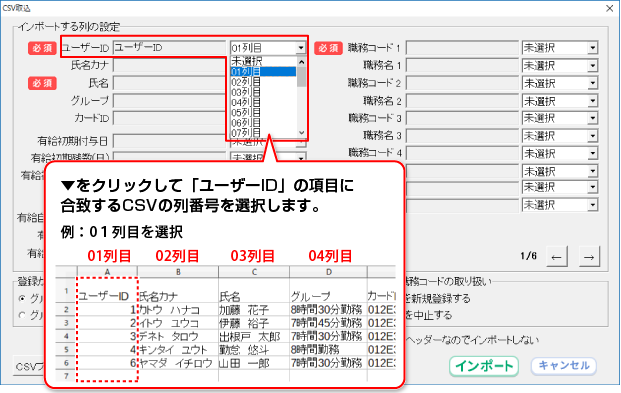Viewport: 621px width, 393px height.
Task: Select 05列目 in the column list
Action: click(x=263, y=113)
